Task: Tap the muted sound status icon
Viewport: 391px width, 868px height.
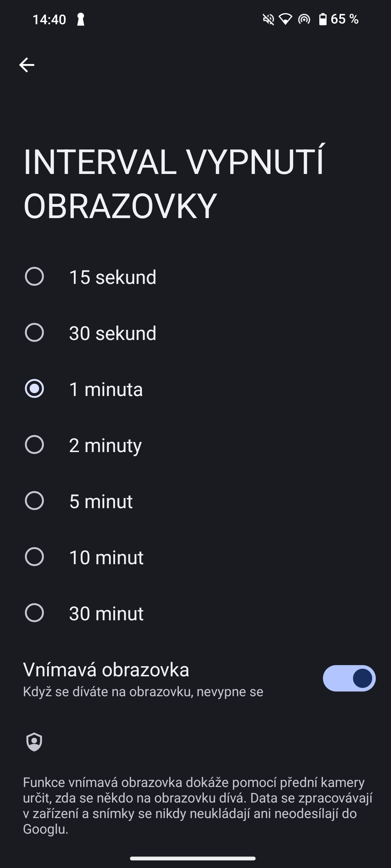Action: coord(268,19)
